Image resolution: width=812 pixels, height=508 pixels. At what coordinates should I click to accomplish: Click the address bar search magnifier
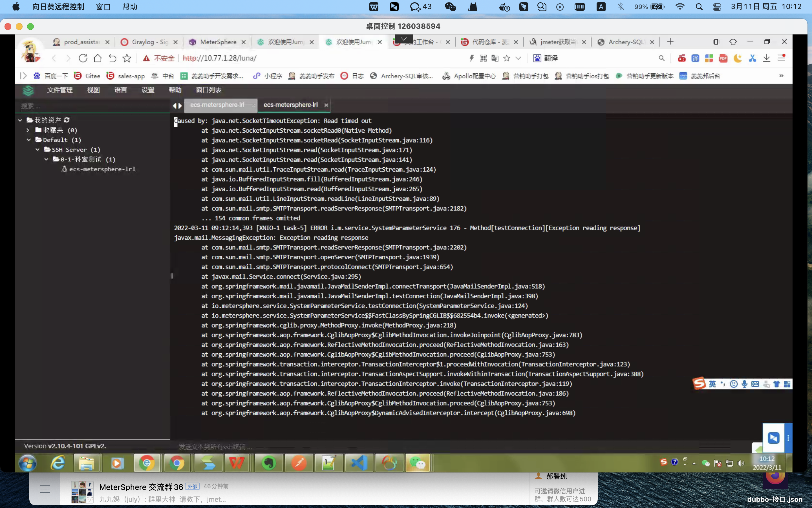coord(661,58)
